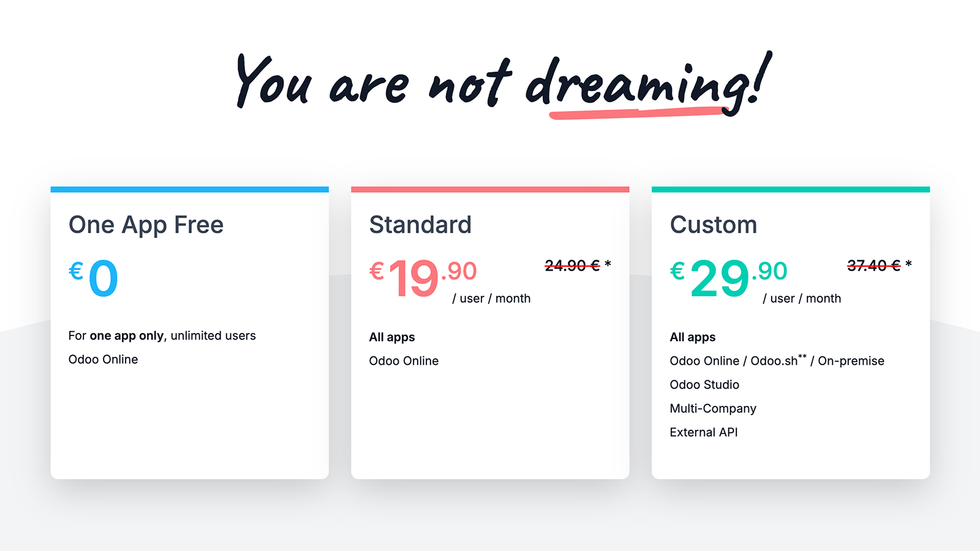This screenshot has width=980, height=551.
Task: Click the External API feature
Action: tap(704, 432)
